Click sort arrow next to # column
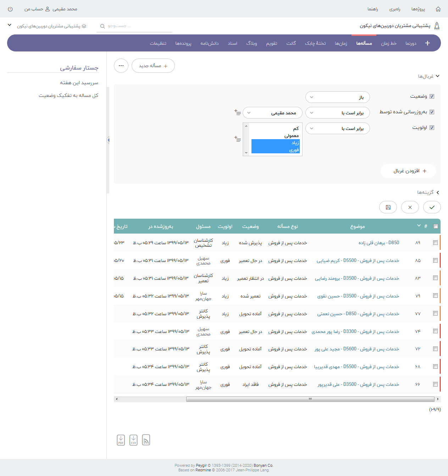 click(419, 226)
